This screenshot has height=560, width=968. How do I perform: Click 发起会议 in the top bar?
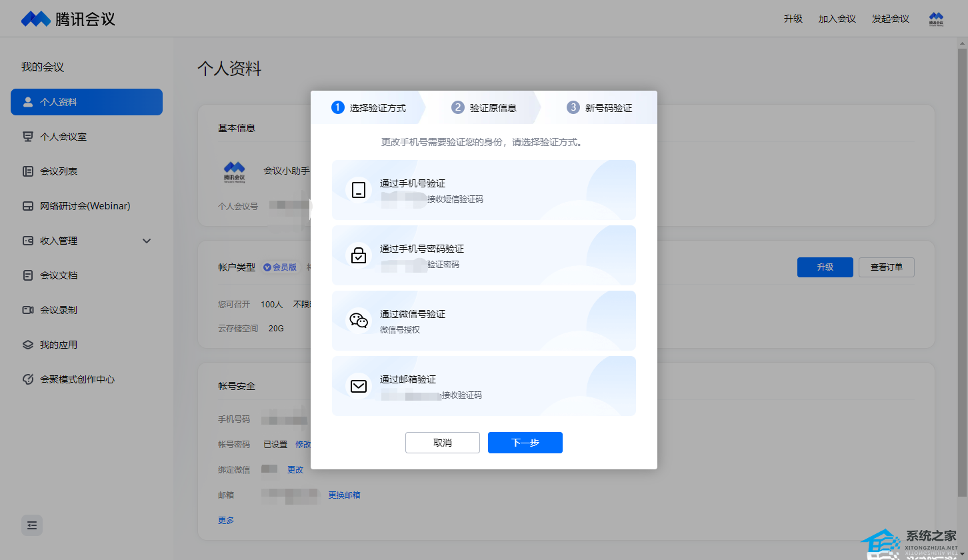pyautogui.click(x=890, y=19)
